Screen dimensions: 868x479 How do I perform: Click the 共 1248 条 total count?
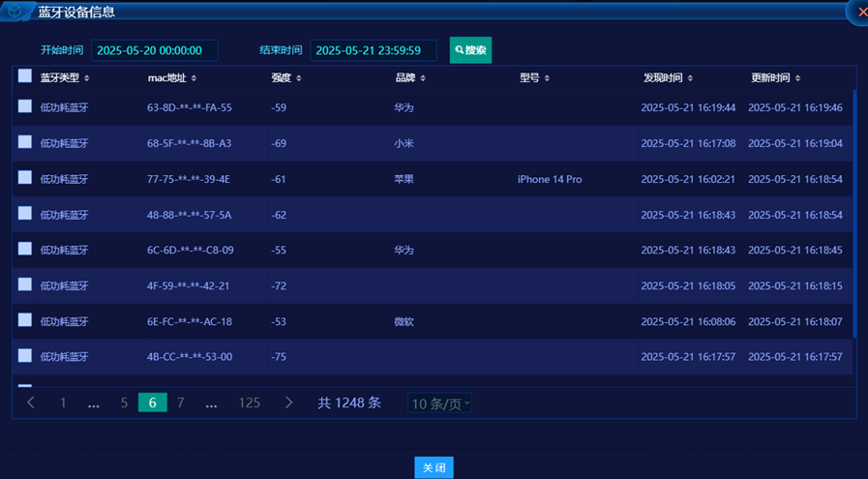point(349,403)
